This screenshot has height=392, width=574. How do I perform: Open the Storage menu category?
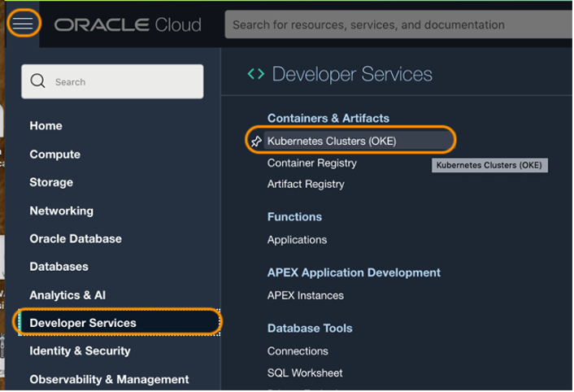tap(51, 182)
